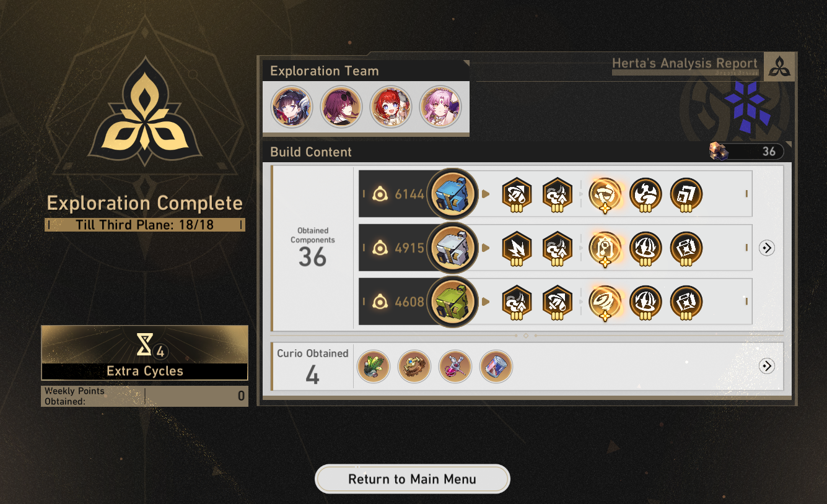Select the red-haired character portrait
Screen dimensions: 827x504
pyautogui.click(x=391, y=106)
